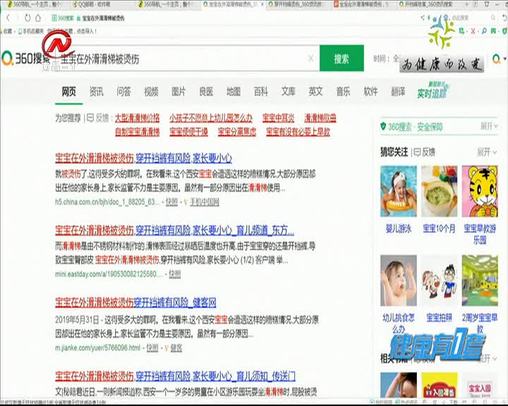The height and width of the screenshot is (406, 508).
Task: Switch to the 资讯 tab
Action: tap(96, 91)
